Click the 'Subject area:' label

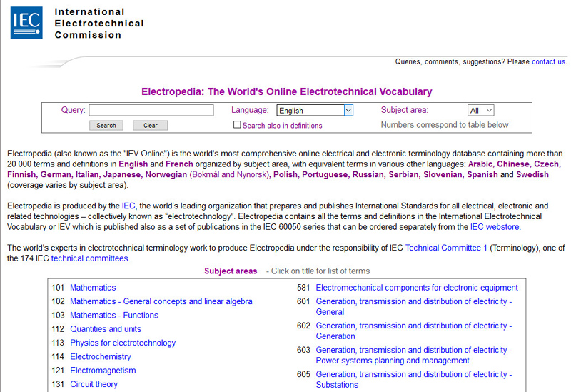[x=405, y=110]
